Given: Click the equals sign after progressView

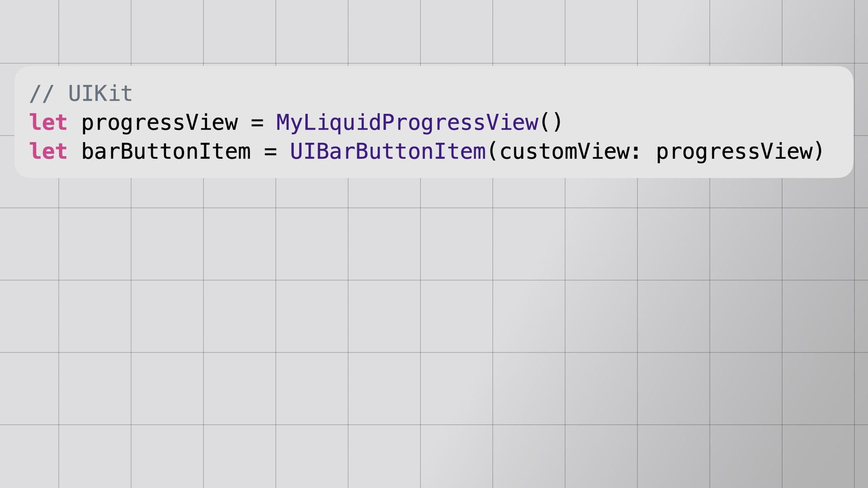Looking at the screenshot, I should [257, 123].
